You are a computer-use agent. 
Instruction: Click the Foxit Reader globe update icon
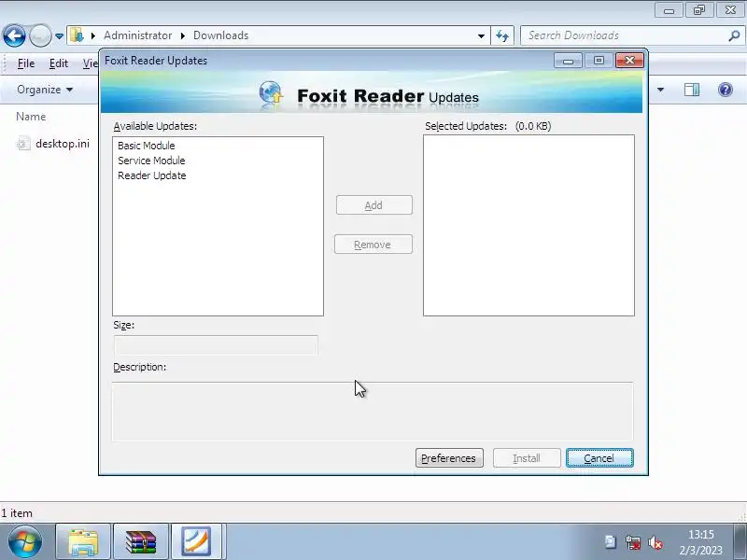(x=271, y=93)
